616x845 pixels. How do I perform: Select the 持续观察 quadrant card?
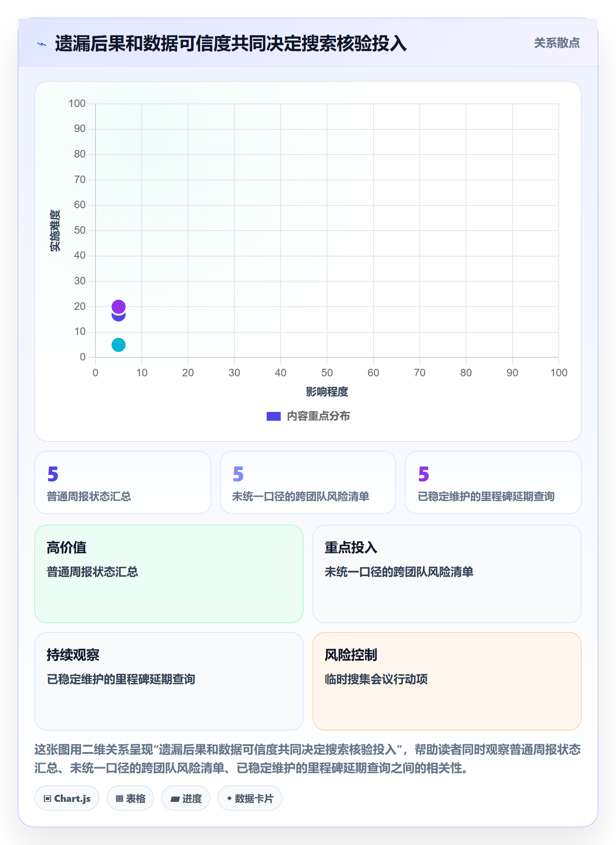pyautogui.click(x=169, y=681)
